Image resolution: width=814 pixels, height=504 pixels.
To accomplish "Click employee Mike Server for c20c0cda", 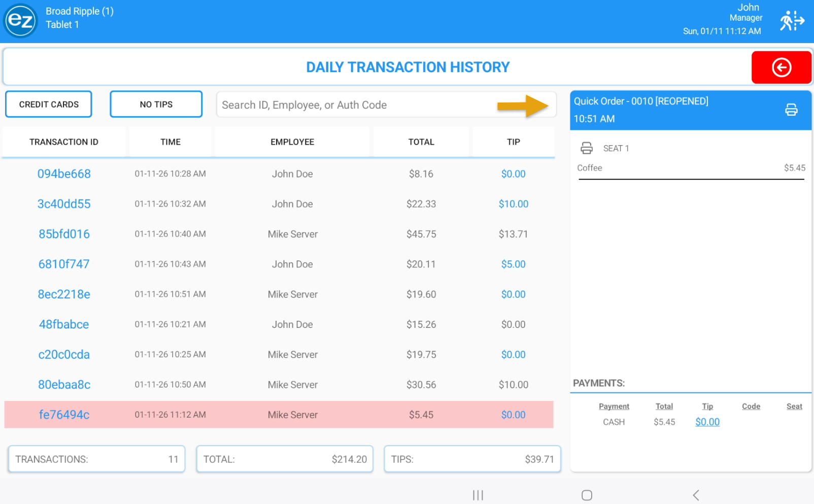I will [293, 354].
